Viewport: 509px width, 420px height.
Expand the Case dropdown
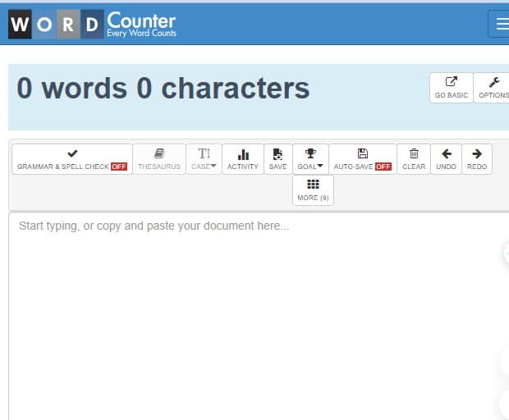point(204,159)
